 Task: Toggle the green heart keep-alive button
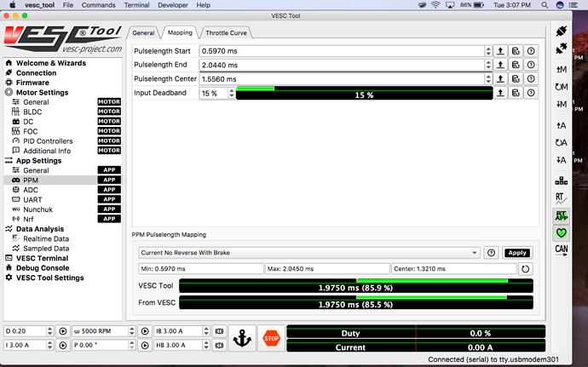[x=560, y=232]
